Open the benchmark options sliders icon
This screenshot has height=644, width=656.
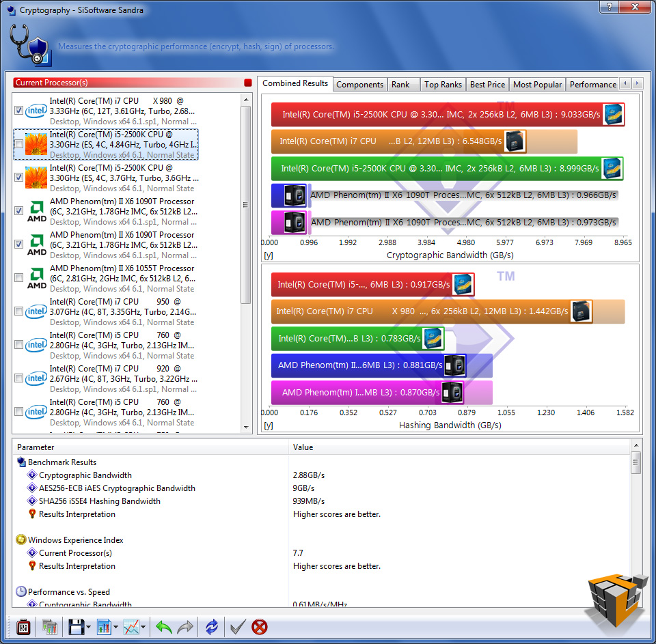[23, 627]
